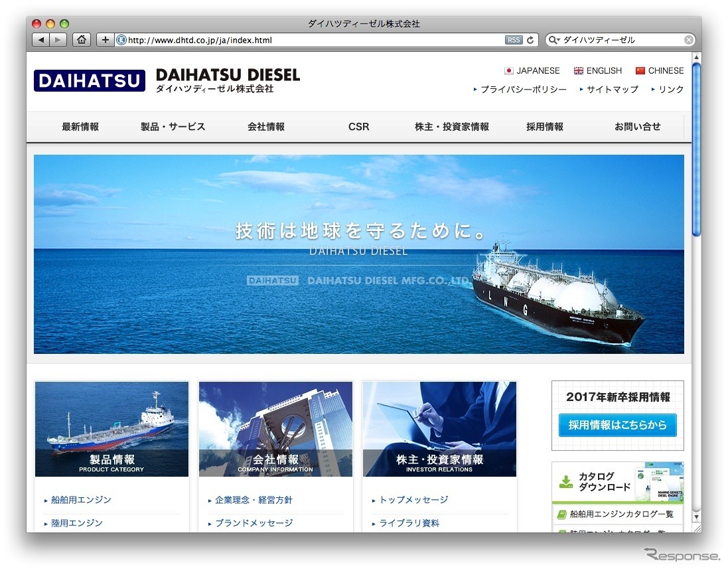Click the green catalog book icon
Screen dimensions: 728x569
(562, 514)
